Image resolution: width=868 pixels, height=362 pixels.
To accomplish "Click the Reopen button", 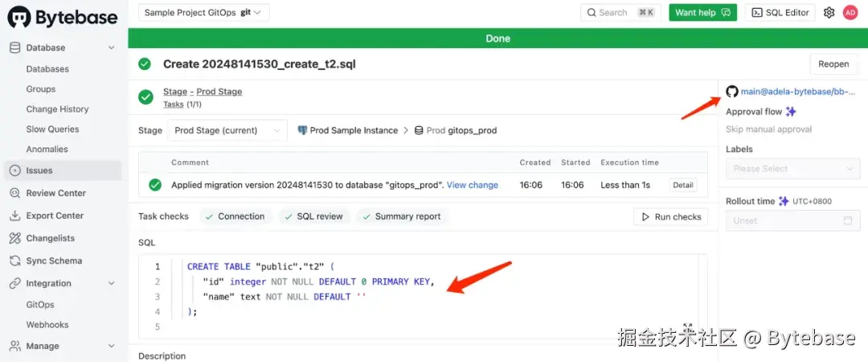I will [x=833, y=64].
